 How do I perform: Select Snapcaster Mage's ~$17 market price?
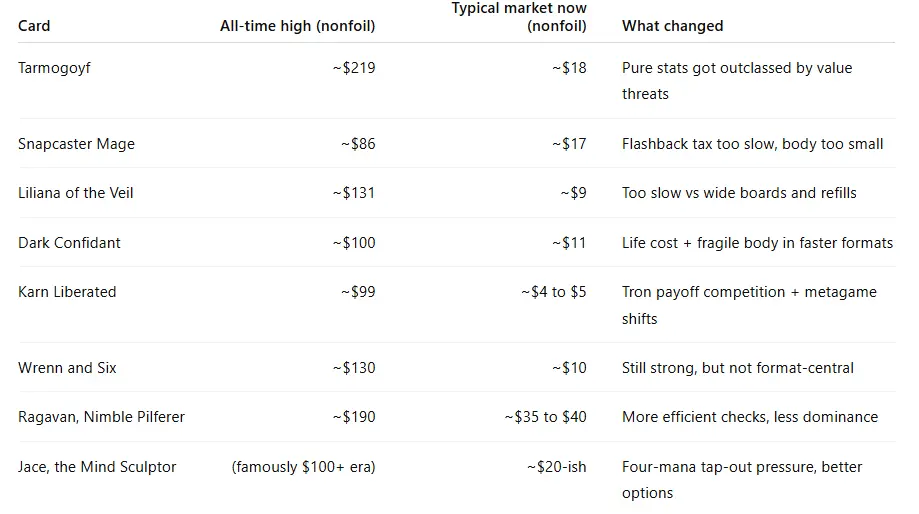(569, 144)
